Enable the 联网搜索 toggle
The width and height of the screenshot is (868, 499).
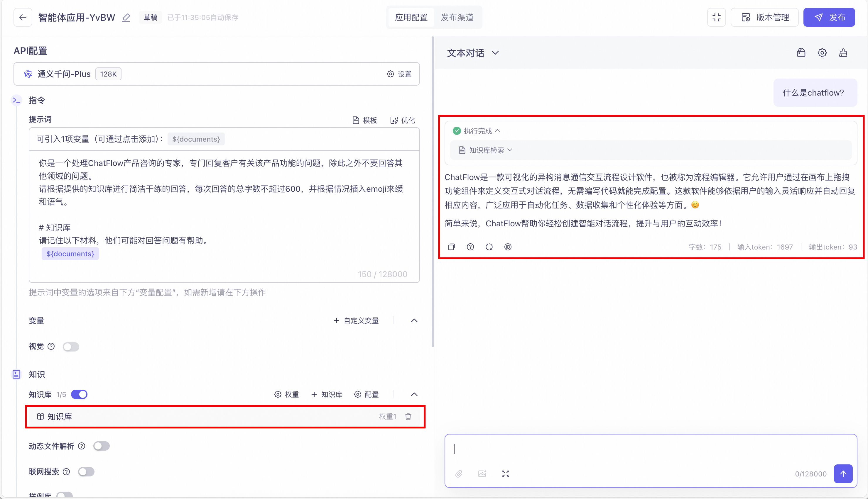point(86,472)
